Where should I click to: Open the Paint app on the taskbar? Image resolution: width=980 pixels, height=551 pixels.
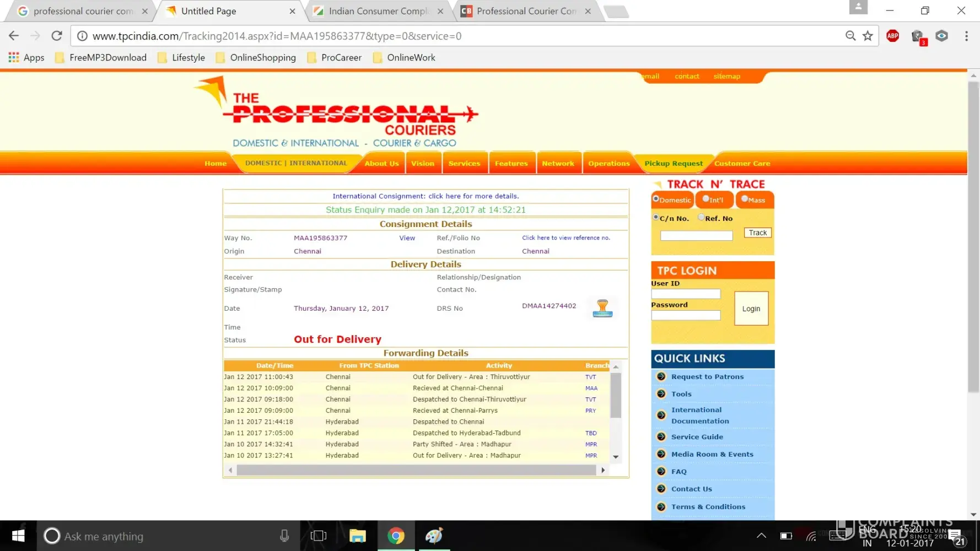coord(434,536)
